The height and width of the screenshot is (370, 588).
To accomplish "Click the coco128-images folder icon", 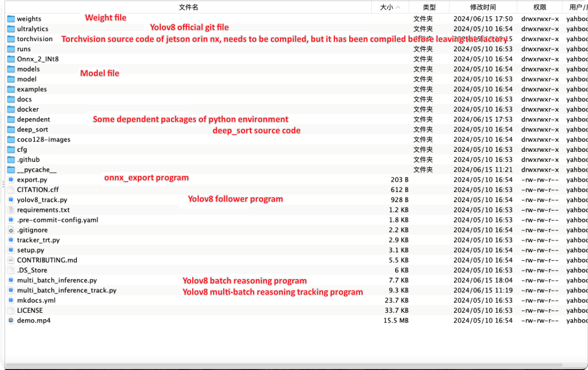I will tap(11, 140).
